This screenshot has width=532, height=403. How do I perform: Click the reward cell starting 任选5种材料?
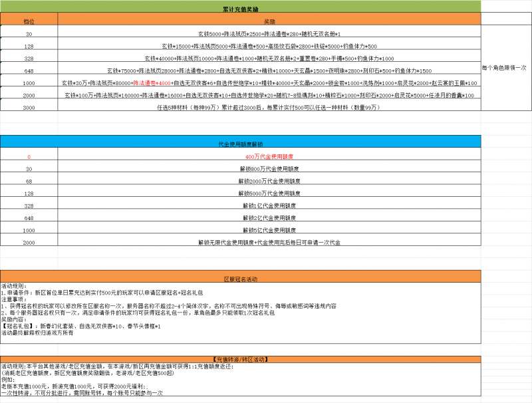click(x=268, y=107)
